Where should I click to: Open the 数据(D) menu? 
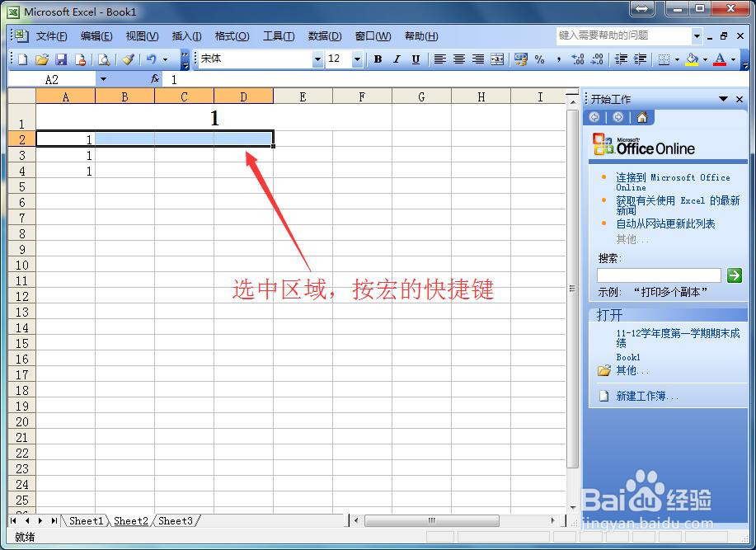pyautogui.click(x=325, y=36)
